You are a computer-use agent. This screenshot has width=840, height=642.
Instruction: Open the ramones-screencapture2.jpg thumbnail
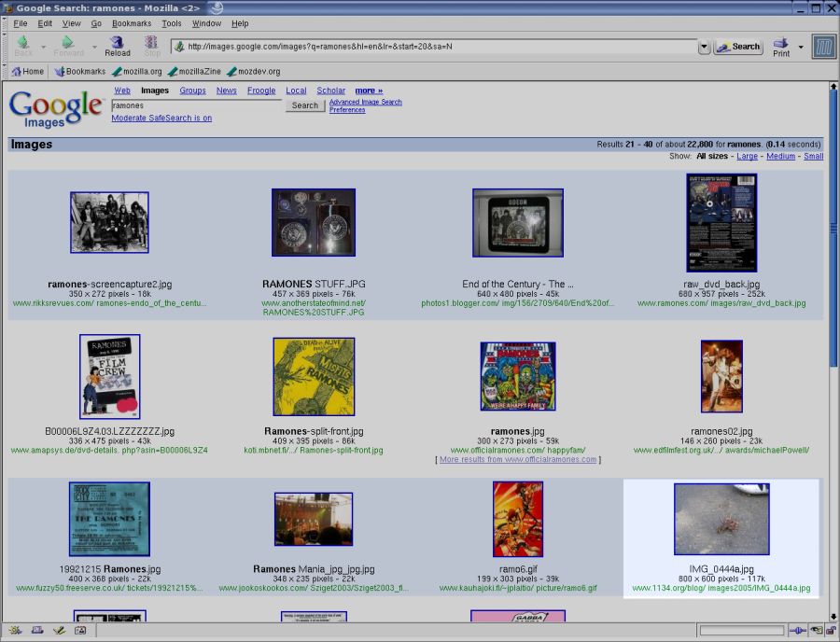coord(109,222)
